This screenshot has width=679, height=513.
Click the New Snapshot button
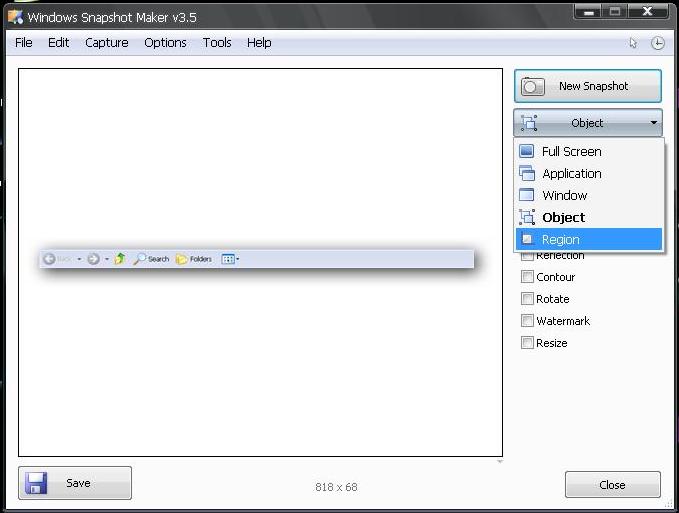coord(588,86)
